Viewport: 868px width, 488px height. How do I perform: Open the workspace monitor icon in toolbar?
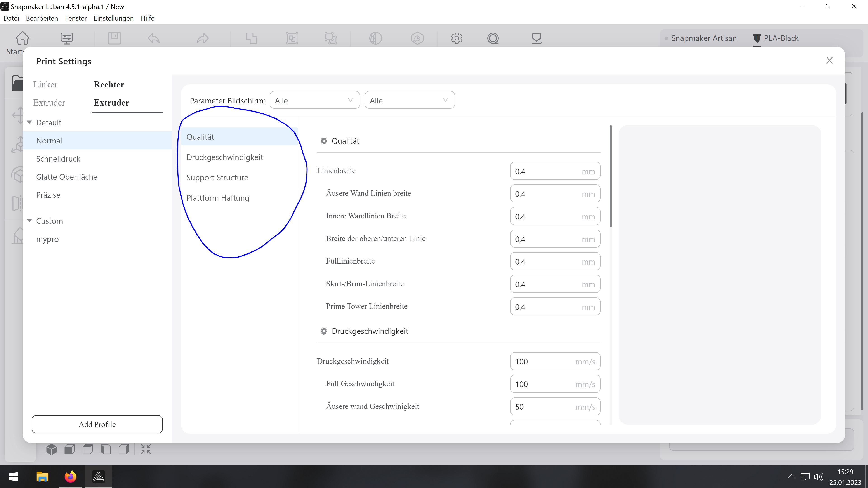pyautogui.click(x=67, y=38)
